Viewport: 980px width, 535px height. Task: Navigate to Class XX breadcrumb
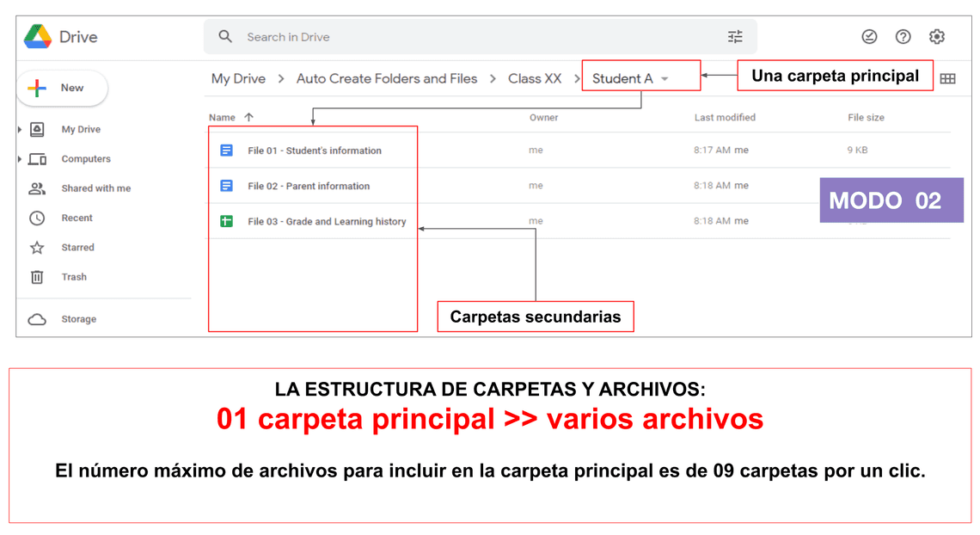534,79
